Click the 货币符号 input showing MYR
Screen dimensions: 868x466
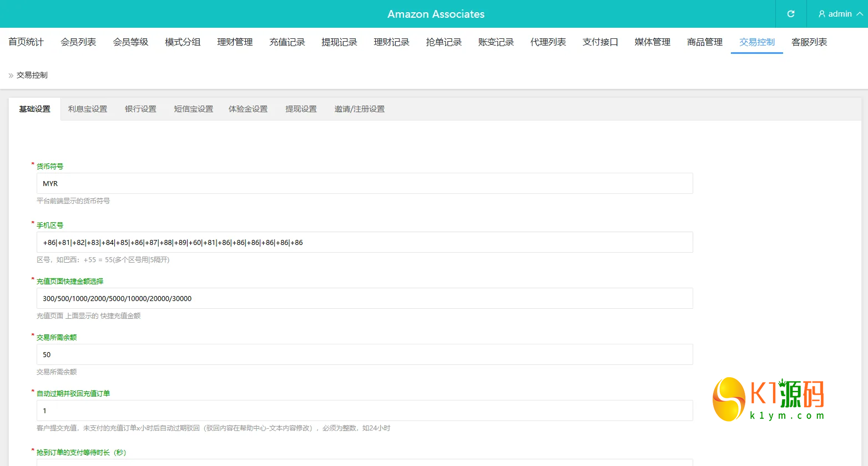point(364,183)
